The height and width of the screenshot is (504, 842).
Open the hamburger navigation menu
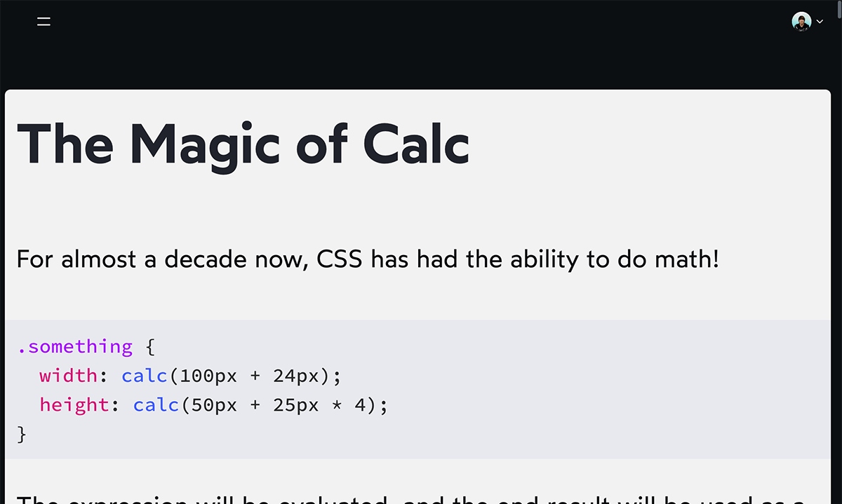(44, 22)
